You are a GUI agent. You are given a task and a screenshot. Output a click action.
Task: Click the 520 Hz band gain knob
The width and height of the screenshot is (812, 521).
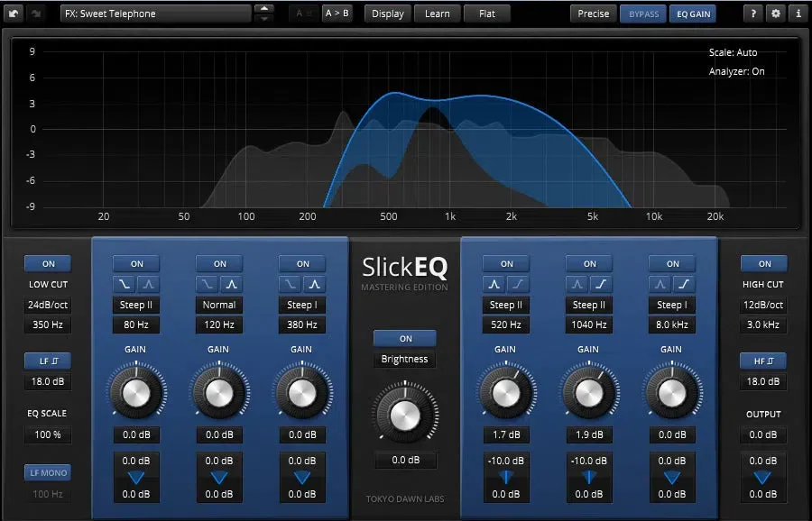pyautogui.click(x=506, y=393)
